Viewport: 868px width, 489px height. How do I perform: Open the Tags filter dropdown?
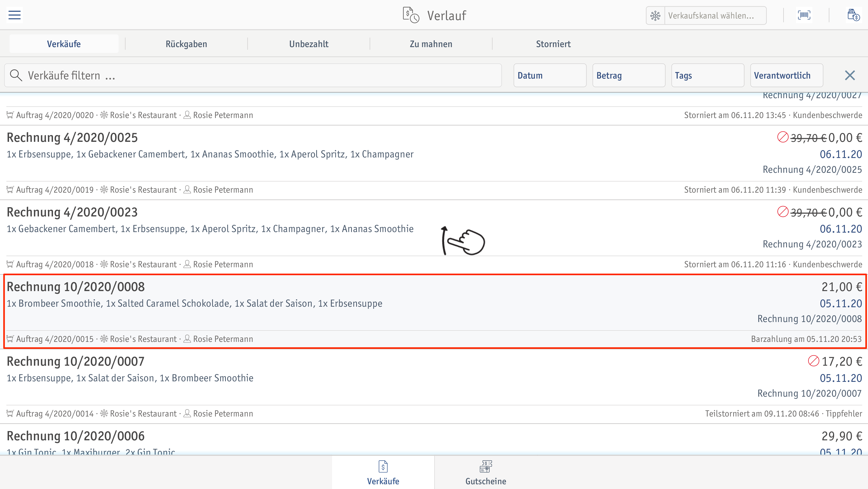point(708,75)
